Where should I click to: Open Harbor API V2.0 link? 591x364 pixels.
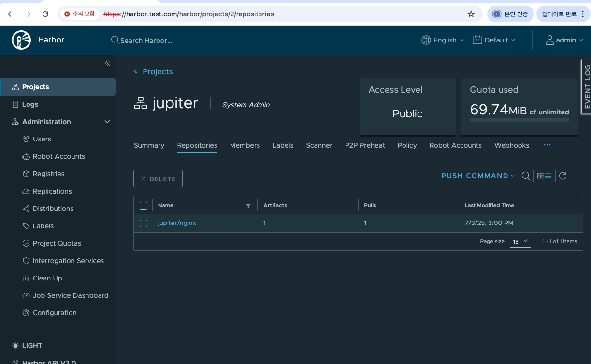[x=49, y=362]
